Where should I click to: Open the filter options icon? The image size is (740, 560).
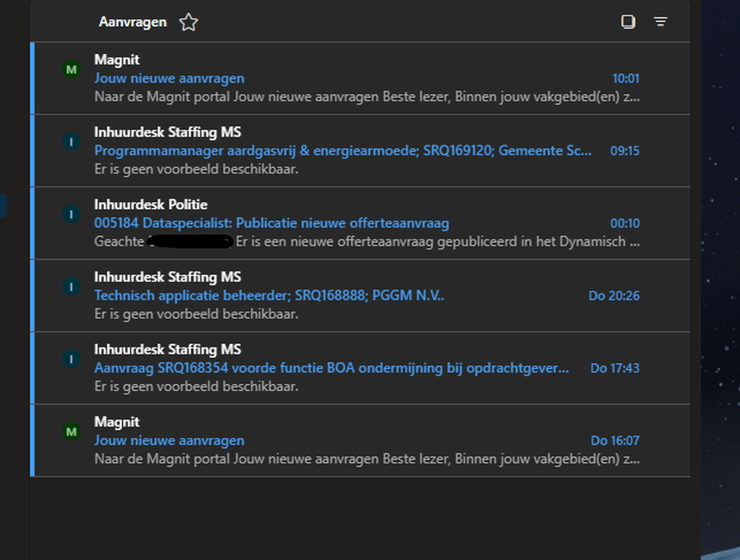click(x=661, y=22)
